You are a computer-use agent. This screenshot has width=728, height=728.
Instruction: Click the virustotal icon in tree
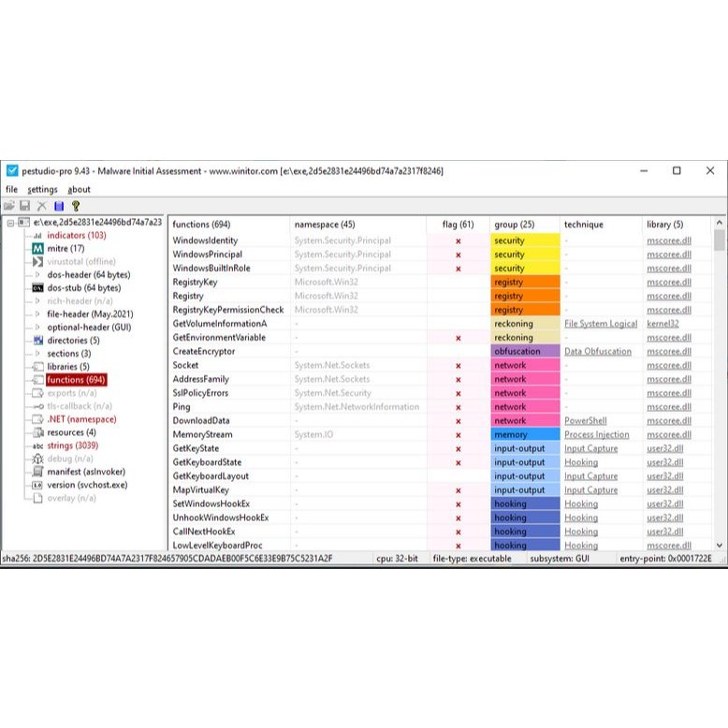[37, 261]
